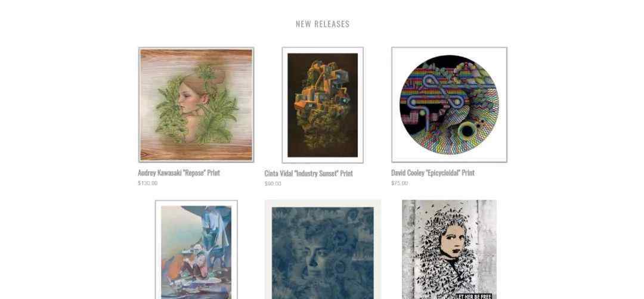The height and width of the screenshot is (299, 644).
Task: View the blue monochrome face print
Action: 323,250
